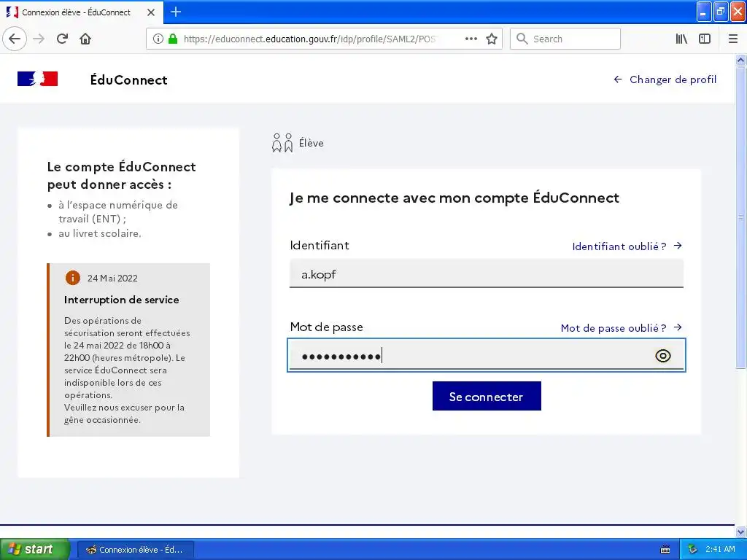The width and height of the screenshot is (747, 560).
Task: Minimize the browser window
Action: 704,12
